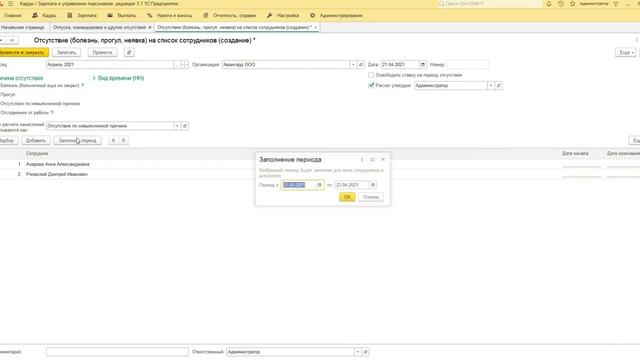Open the month selection ellipsis button
Screen dimensions: 640x360
(x=177, y=64)
